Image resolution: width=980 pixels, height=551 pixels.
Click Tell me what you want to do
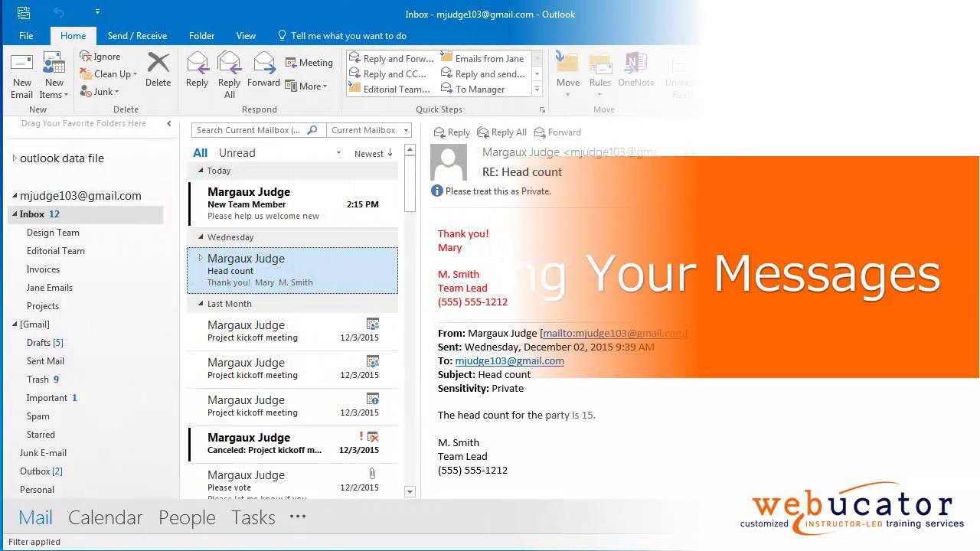341,36
